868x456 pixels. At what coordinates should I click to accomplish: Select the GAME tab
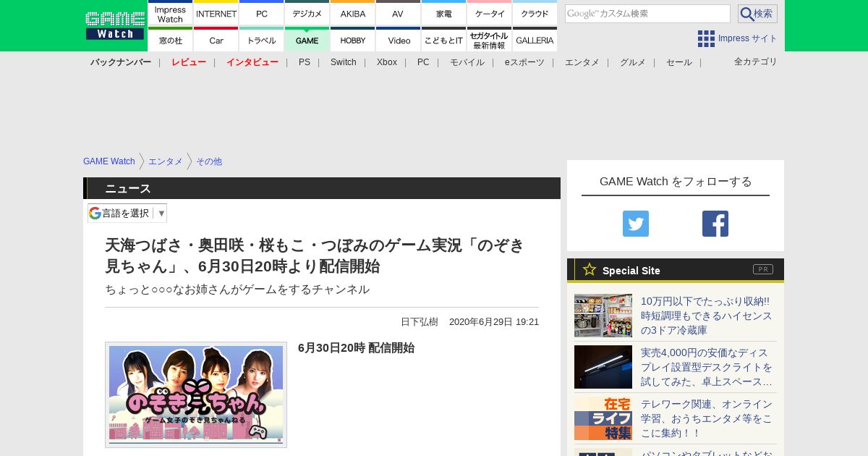[307, 40]
